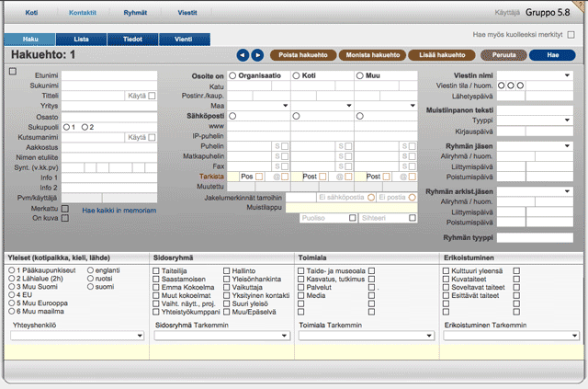The image size is (588, 389).
Task: Open Tyyppi dropdown
Action: pyautogui.click(x=535, y=120)
